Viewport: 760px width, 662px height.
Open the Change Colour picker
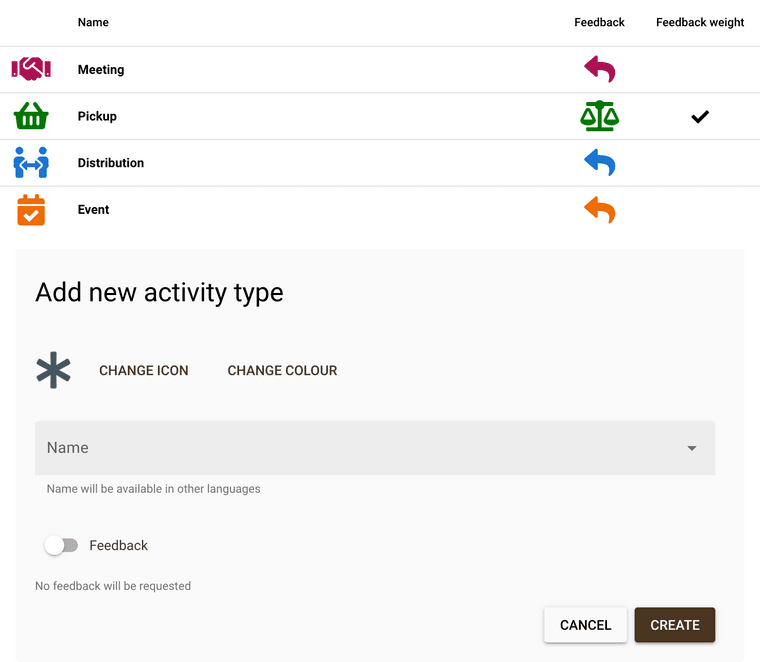282,370
